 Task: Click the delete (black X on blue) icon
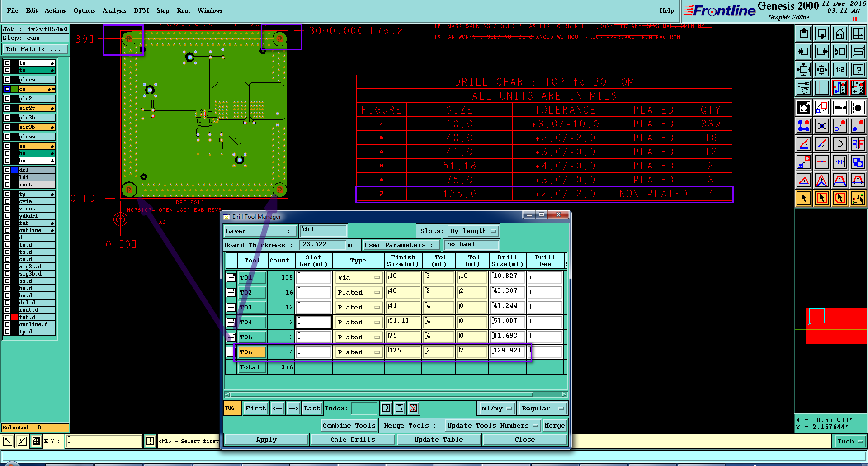click(x=822, y=126)
